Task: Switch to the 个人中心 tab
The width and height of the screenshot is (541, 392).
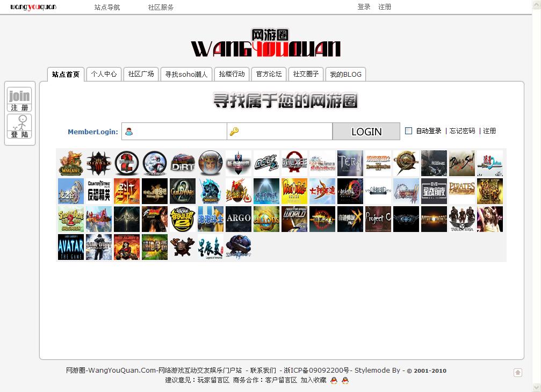Action: (x=104, y=74)
